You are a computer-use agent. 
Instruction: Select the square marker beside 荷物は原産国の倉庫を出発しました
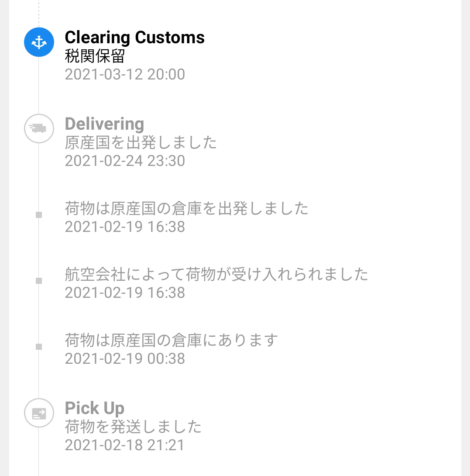[39, 215]
